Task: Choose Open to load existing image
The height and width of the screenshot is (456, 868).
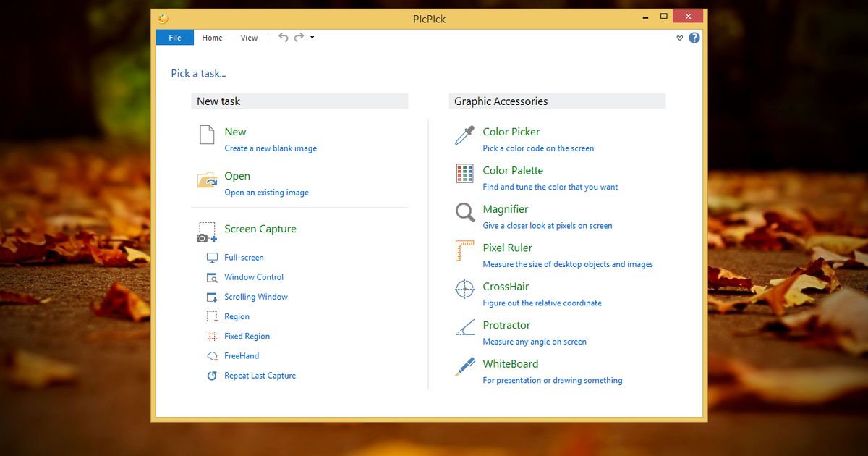Action: [x=237, y=176]
